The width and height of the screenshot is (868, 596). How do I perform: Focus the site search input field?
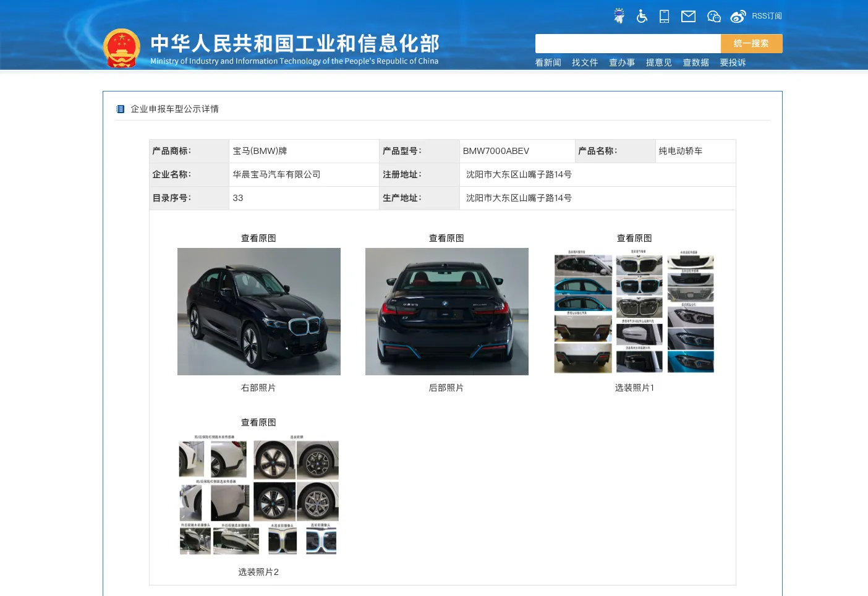pyautogui.click(x=628, y=43)
